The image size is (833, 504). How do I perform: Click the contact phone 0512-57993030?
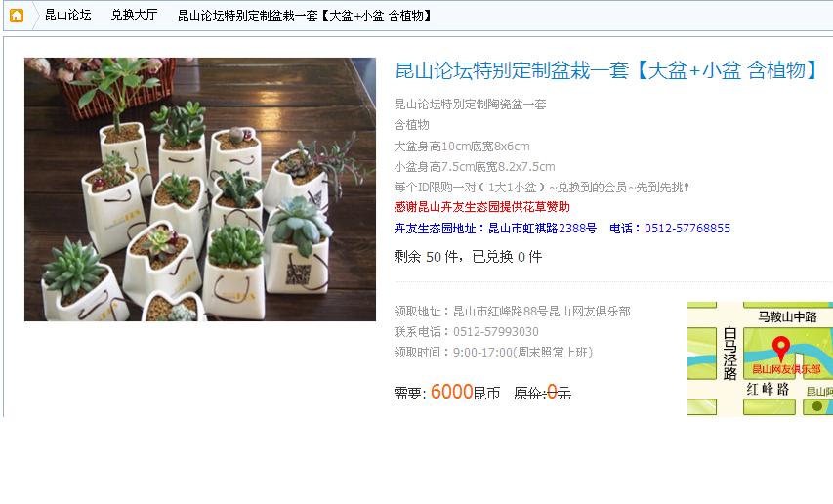pyautogui.click(x=496, y=332)
